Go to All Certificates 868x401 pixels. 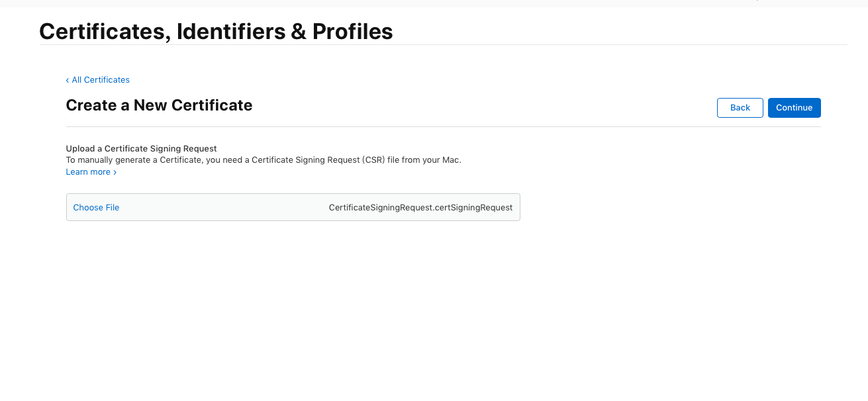(100, 80)
